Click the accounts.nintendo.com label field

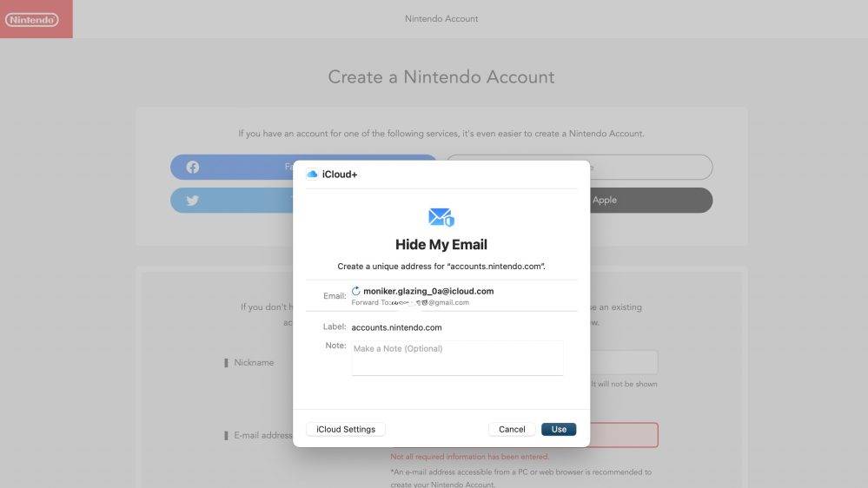point(397,327)
